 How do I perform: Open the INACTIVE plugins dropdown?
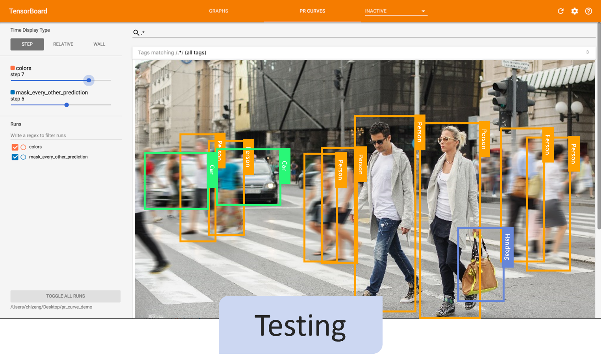coord(396,11)
